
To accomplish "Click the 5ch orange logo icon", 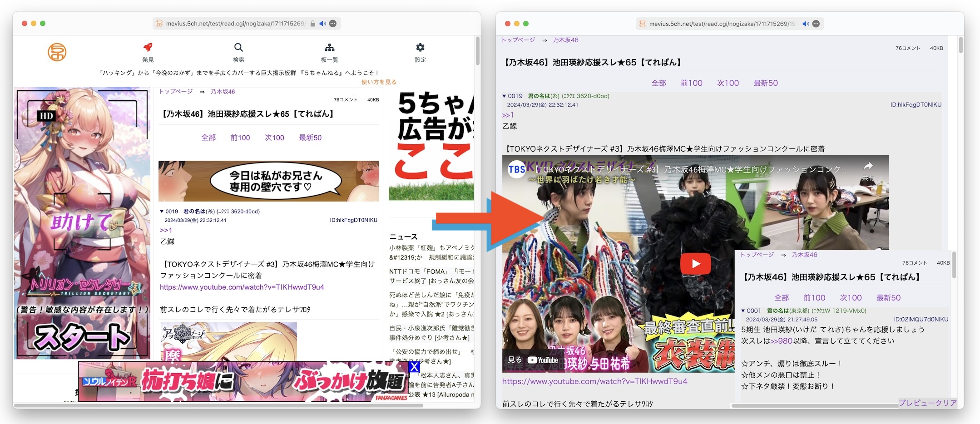I will (57, 52).
